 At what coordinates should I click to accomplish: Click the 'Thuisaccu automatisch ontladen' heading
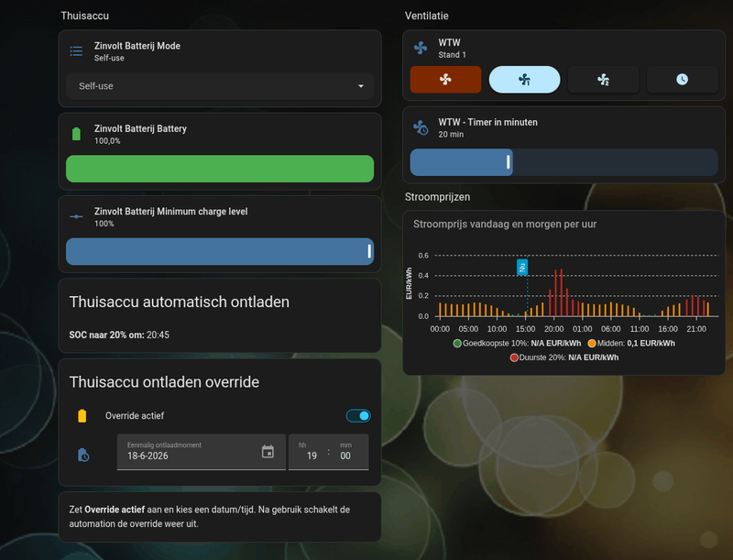pyautogui.click(x=179, y=302)
